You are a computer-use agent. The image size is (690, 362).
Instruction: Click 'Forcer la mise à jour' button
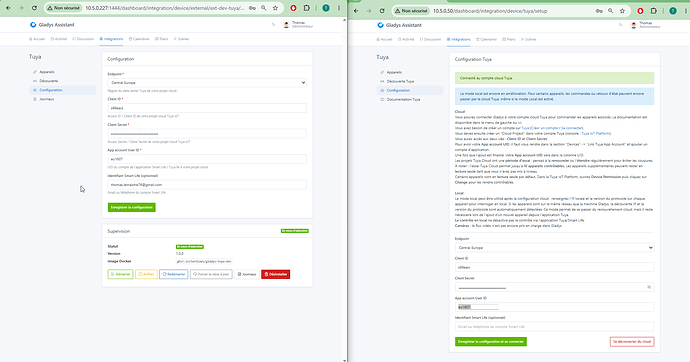coord(211,274)
